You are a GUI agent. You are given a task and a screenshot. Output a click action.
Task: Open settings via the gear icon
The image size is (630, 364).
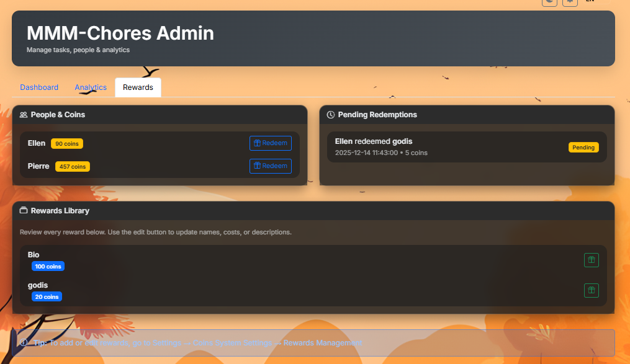tap(570, 2)
